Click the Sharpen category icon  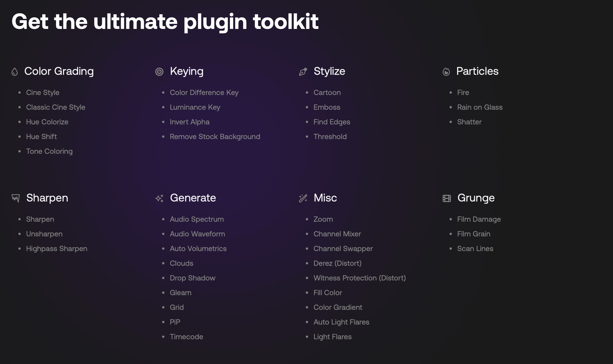[16, 198]
